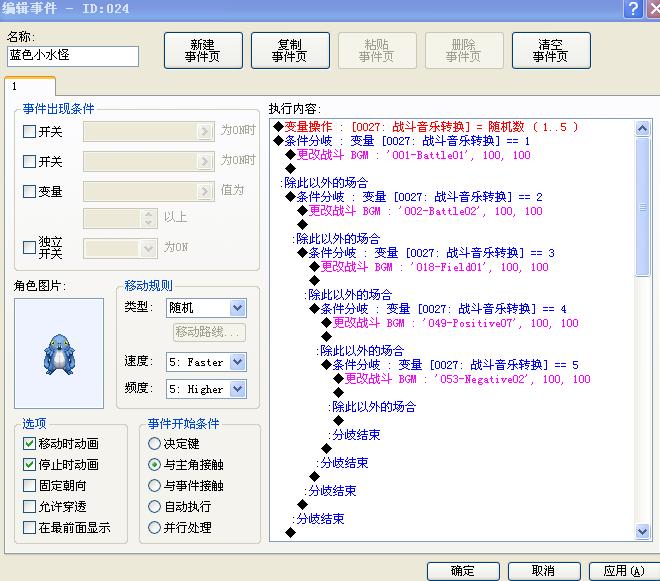Check 固定朝向 option

pos(29,485)
